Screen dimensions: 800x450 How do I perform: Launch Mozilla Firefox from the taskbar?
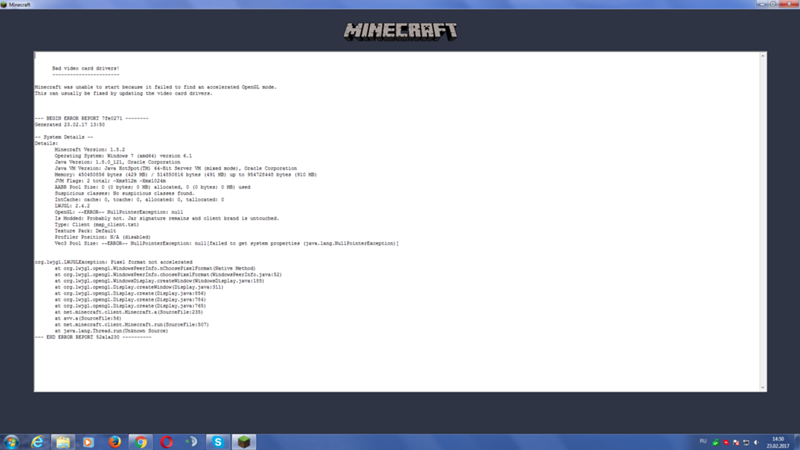(114, 442)
